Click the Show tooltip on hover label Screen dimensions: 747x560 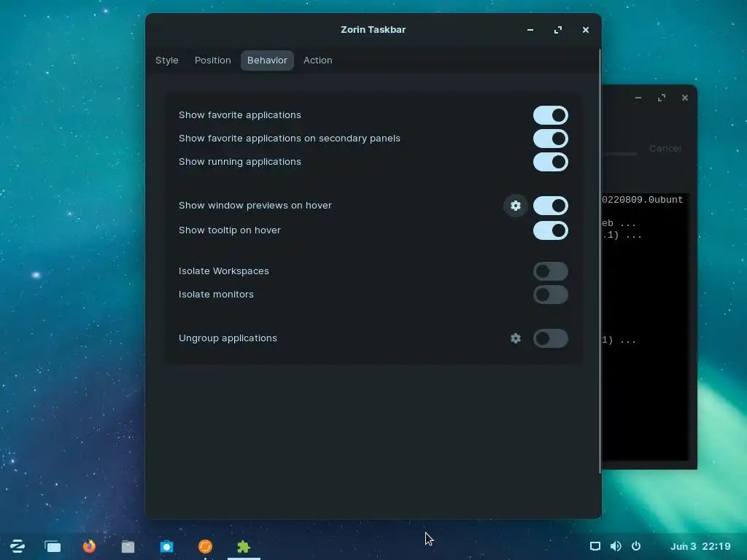coord(230,230)
